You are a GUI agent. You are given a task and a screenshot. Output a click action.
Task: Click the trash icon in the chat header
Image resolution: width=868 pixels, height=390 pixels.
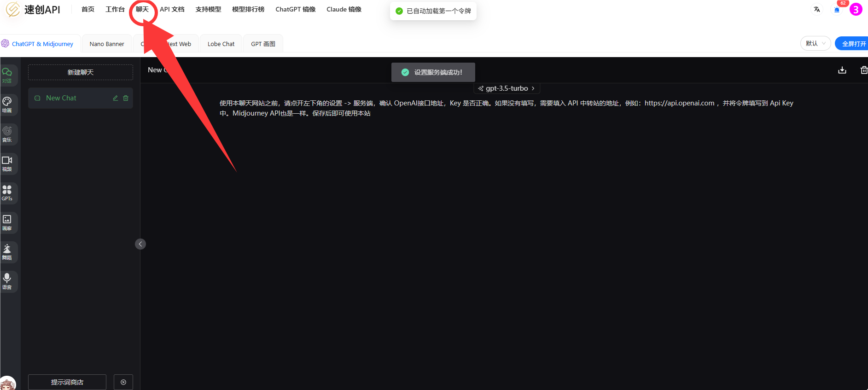[x=864, y=70]
